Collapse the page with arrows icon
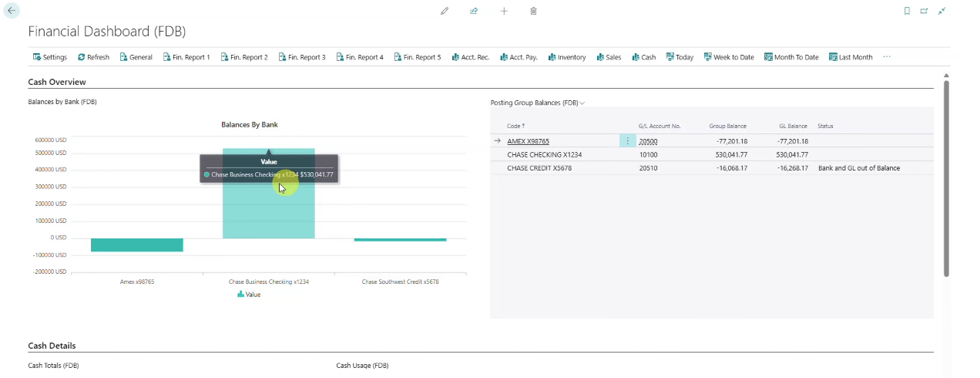The height and width of the screenshot is (378, 980). (941, 11)
